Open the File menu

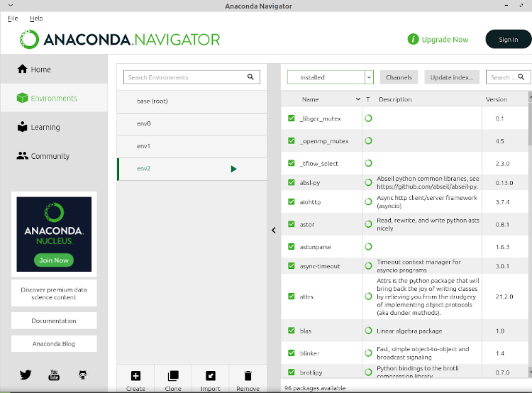[x=13, y=18]
